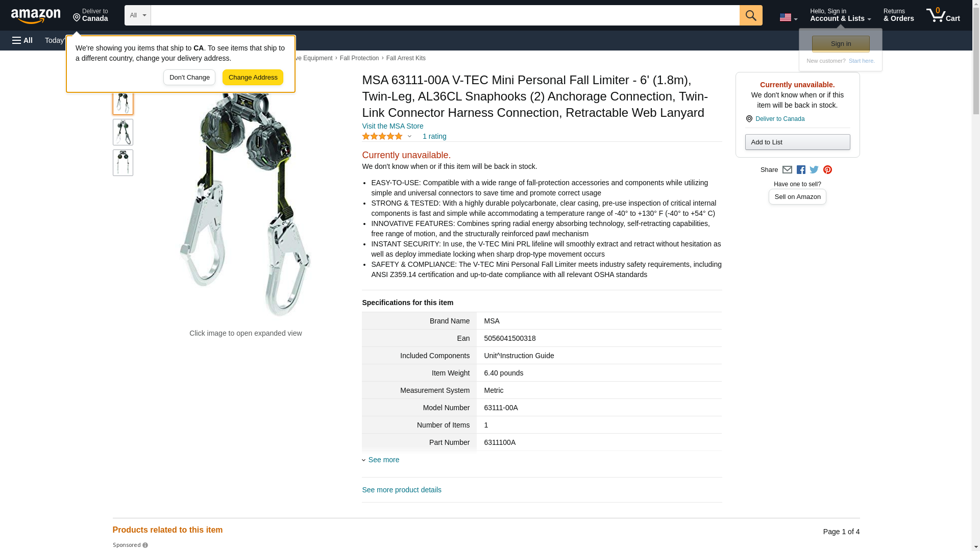Screen dimensions: 980x551
Task: Share product on Facebook
Action: 801,170
